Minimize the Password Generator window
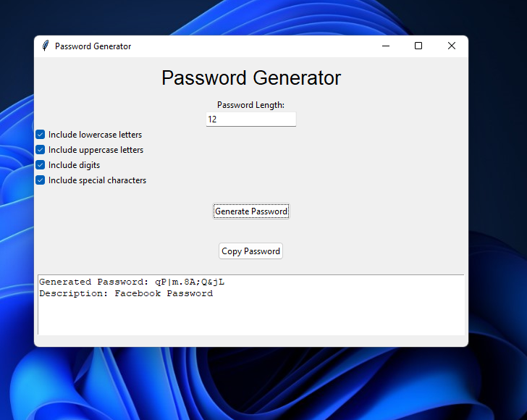Image resolution: width=527 pixels, height=420 pixels. [x=386, y=46]
